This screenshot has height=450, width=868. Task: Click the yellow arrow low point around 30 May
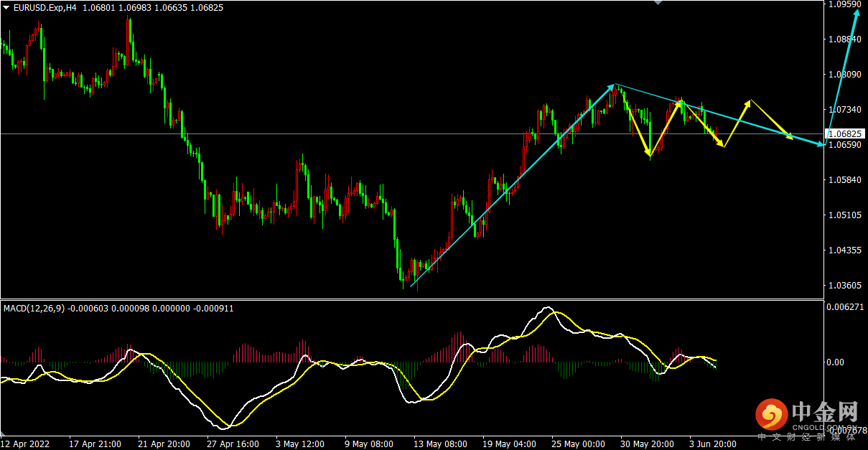click(x=649, y=154)
